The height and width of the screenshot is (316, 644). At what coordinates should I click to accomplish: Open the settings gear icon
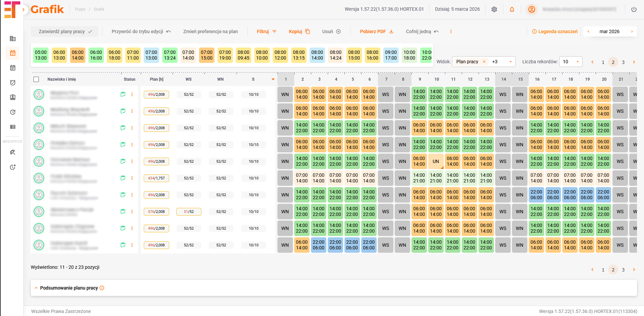click(x=494, y=9)
